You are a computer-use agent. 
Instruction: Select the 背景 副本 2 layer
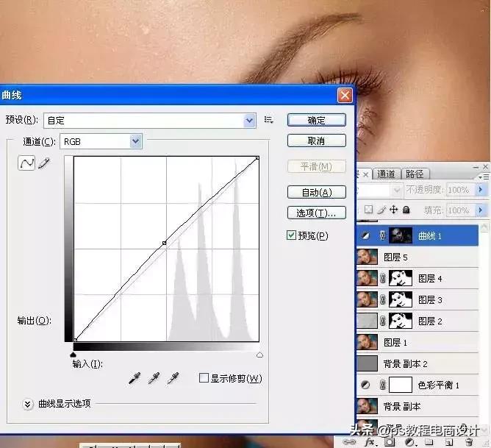(x=417, y=363)
